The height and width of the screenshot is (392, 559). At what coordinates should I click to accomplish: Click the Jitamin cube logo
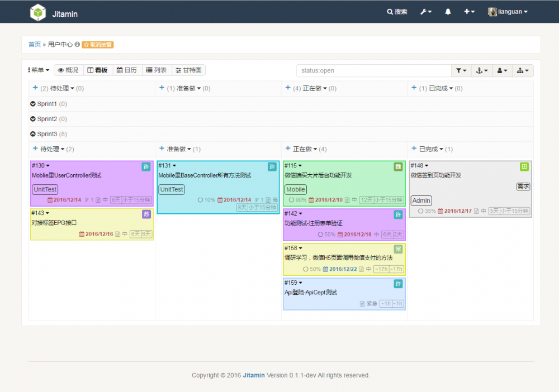(x=38, y=12)
